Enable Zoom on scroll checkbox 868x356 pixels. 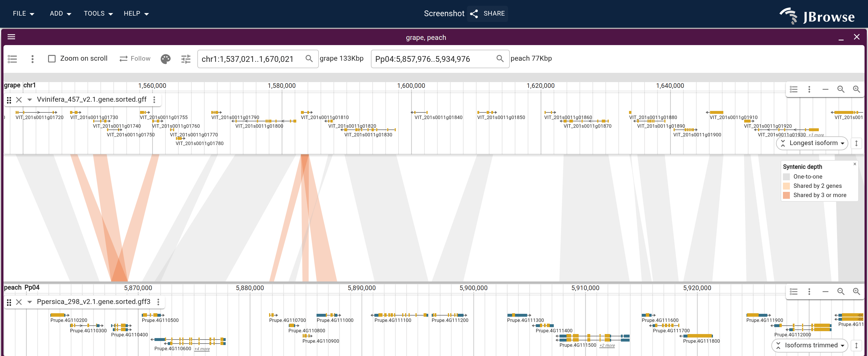point(52,59)
